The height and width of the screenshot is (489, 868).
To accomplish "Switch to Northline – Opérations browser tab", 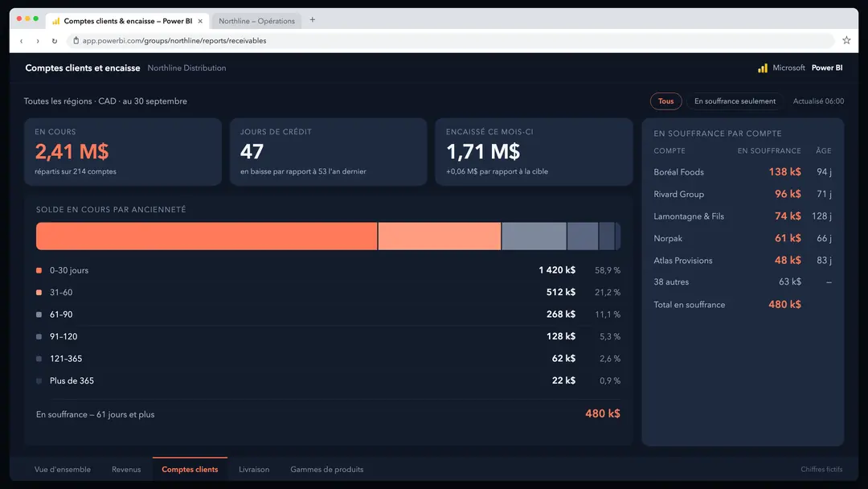I will click(256, 21).
